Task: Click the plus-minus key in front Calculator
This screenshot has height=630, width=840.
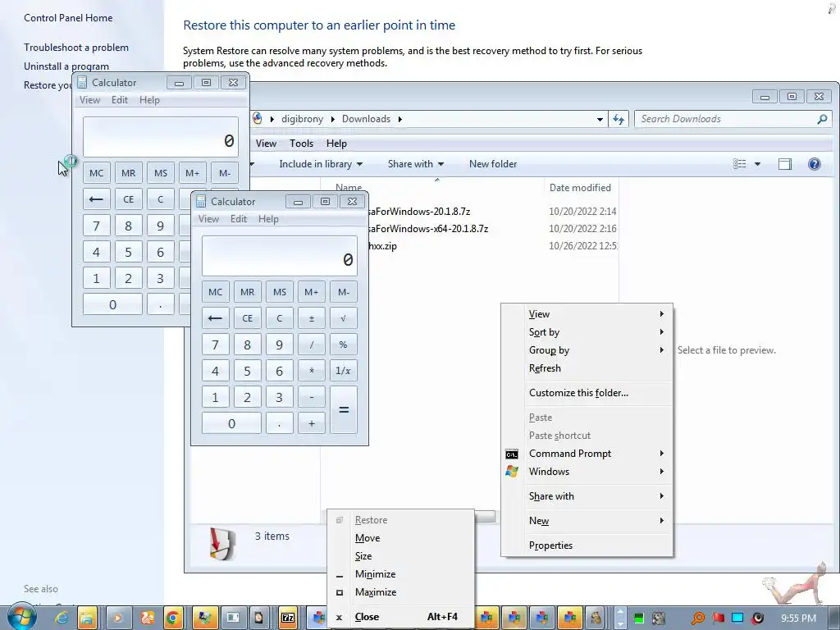Action: 311,318
